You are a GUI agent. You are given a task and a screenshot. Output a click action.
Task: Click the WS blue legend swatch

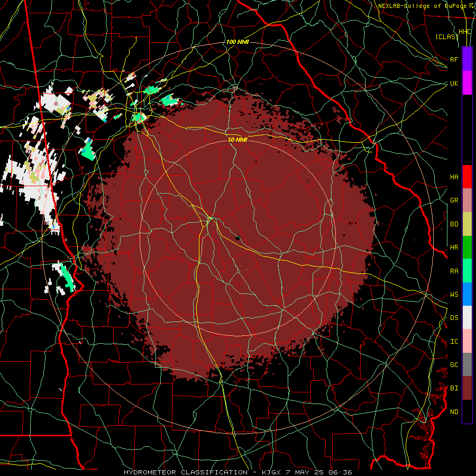[x=467, y=294]
